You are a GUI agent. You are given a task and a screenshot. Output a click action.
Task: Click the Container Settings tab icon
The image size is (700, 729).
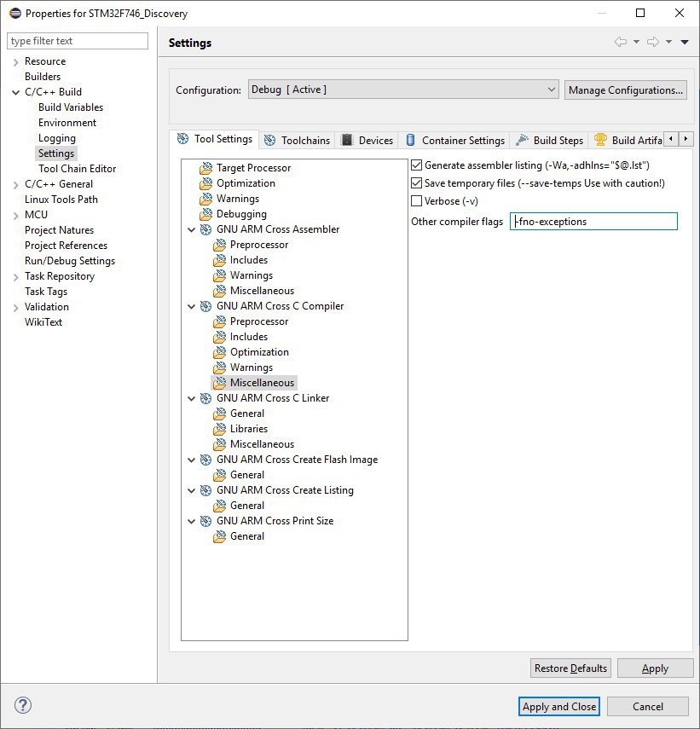coord(410,140)
